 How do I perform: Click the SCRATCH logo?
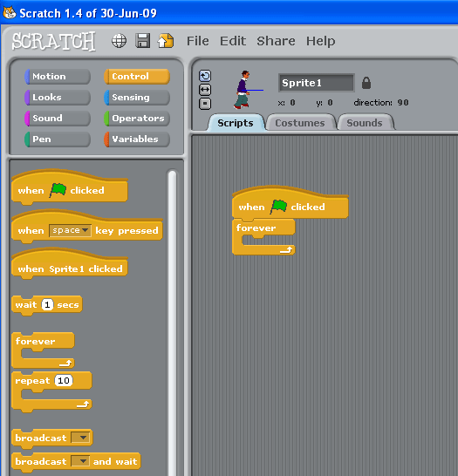click(53, 41)
